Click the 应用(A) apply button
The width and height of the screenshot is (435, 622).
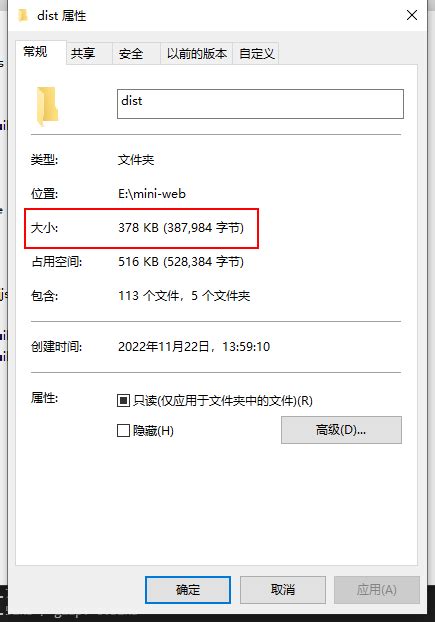pos(376,589)
